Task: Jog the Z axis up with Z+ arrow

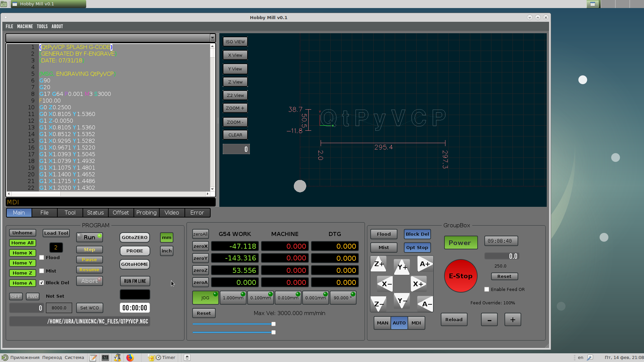Action: point(379,264)
